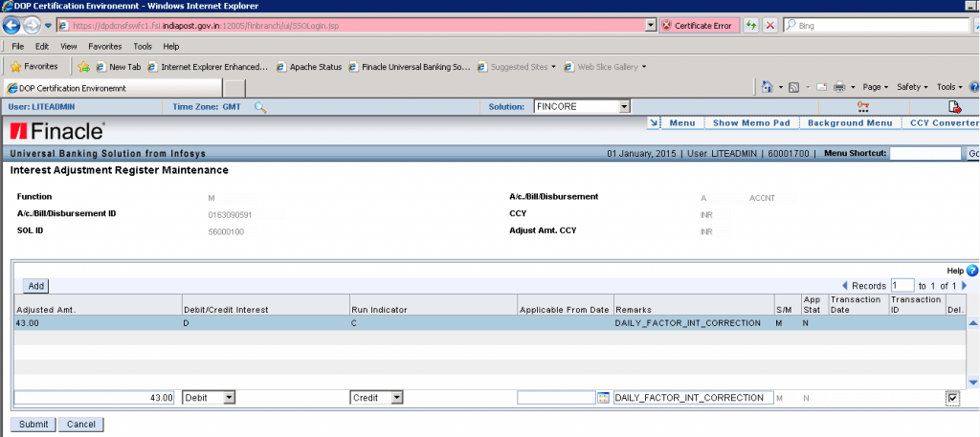Click the Menu button in Finacle header
The height and width of the screenshot is (437, 980).
(681, 123)
